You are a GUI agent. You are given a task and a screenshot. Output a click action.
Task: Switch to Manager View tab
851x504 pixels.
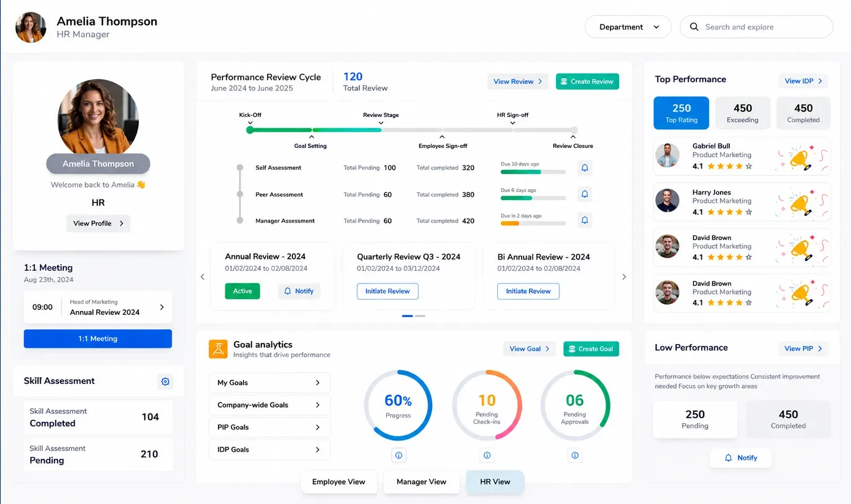(421, 482)
